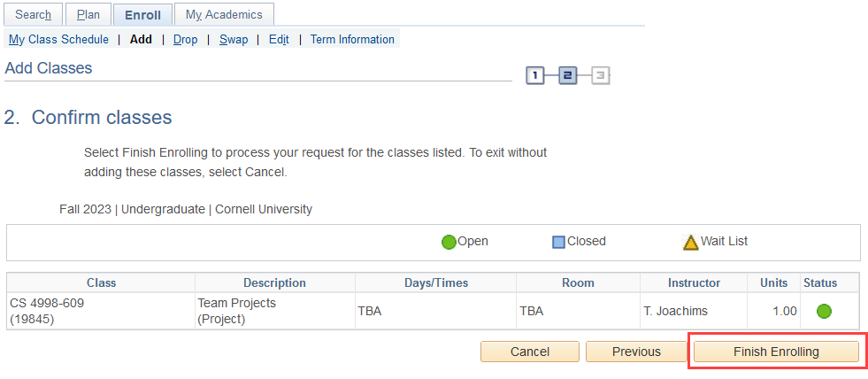868x379 pixels.
Task: Open the Drop classes link
Action: pos(186,40)
